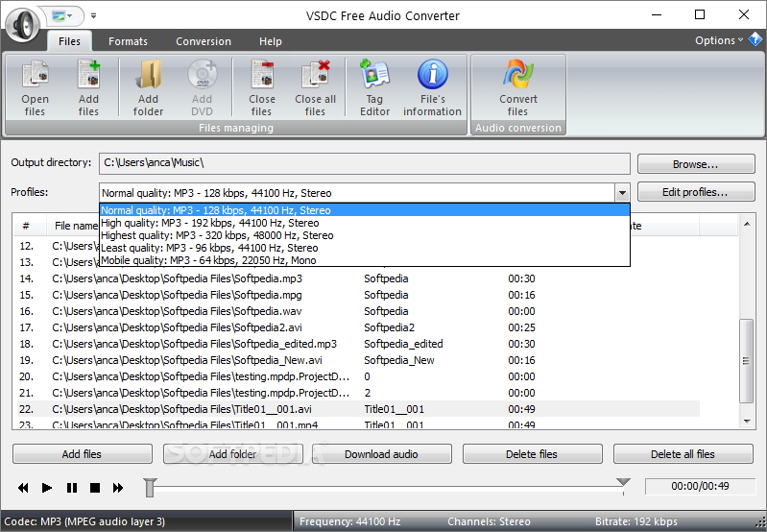Click the 00:00/00:49 time display

(x=700, y=486)
